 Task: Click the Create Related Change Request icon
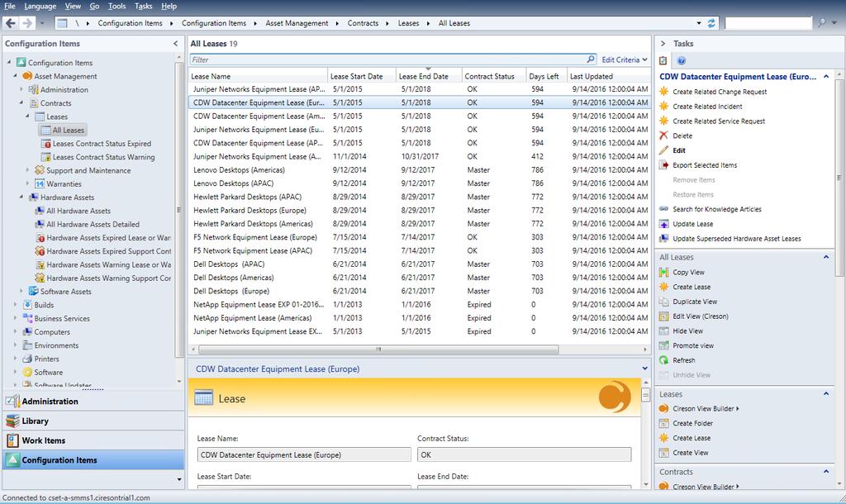[663, 92]
